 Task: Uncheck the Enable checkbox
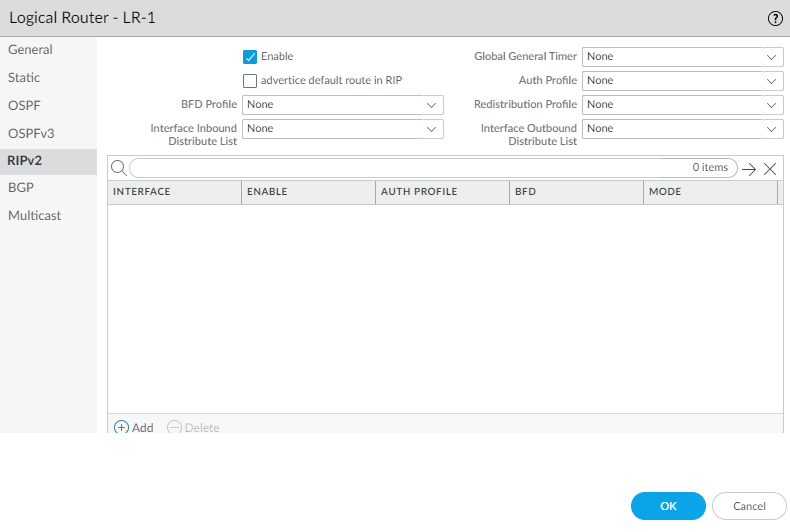tap(250, 57)
